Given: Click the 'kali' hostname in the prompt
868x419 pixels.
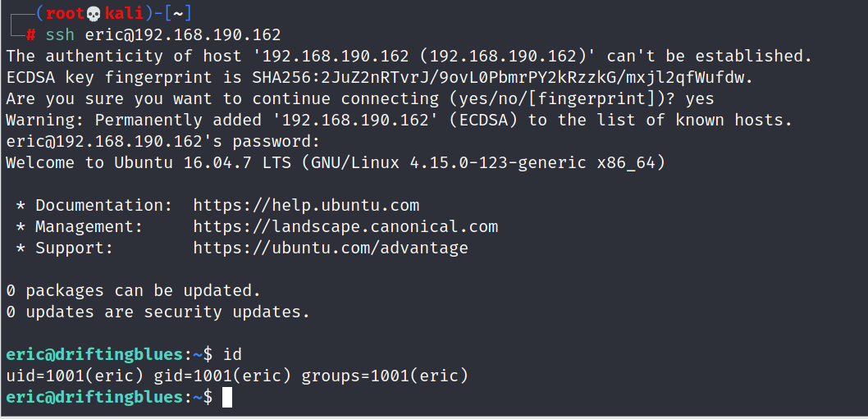Looking at the screenshot, I should (124, 14).
